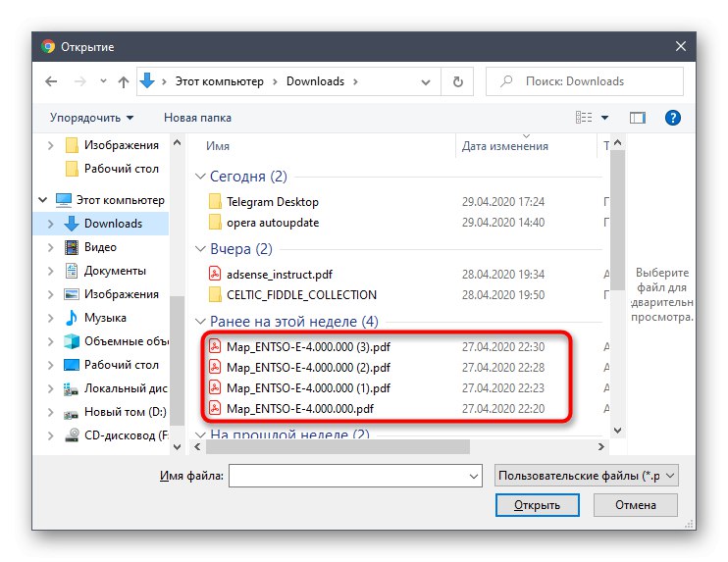The width and height of the screenshot is (728, 562).
Task: Select CELTIC_FIDDLE_COLLECTION folder
Action: 301,295
